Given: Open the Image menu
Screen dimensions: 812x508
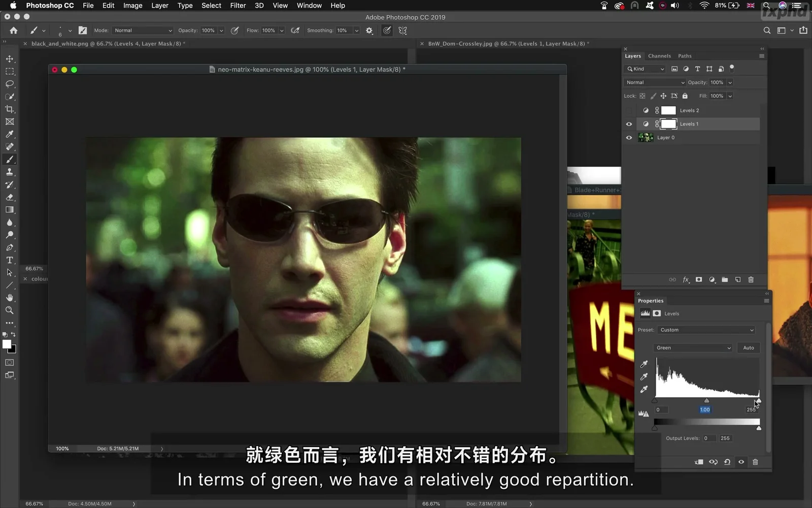Looking at the screenshot, I should [x=132, y=6].
